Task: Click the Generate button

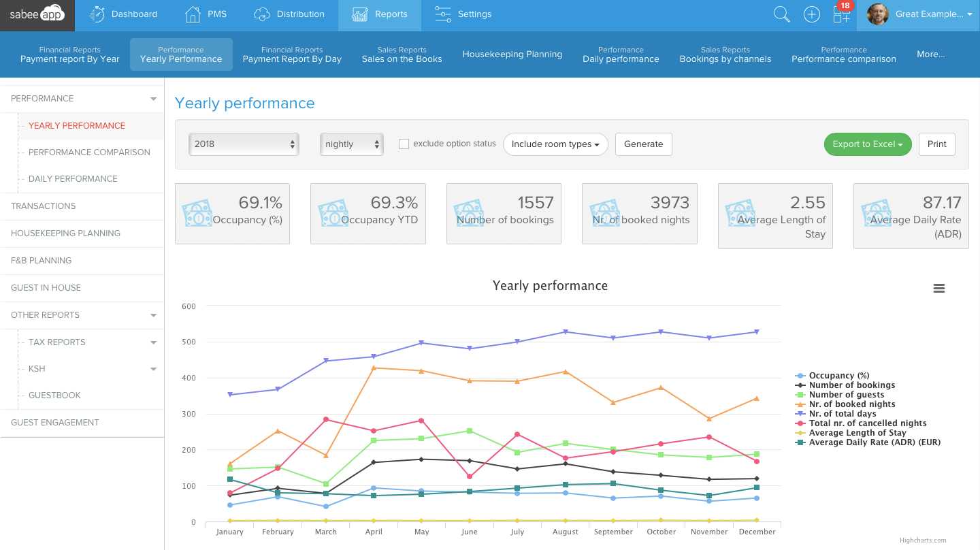Action: pyautogui.click(x=643, y=144)
